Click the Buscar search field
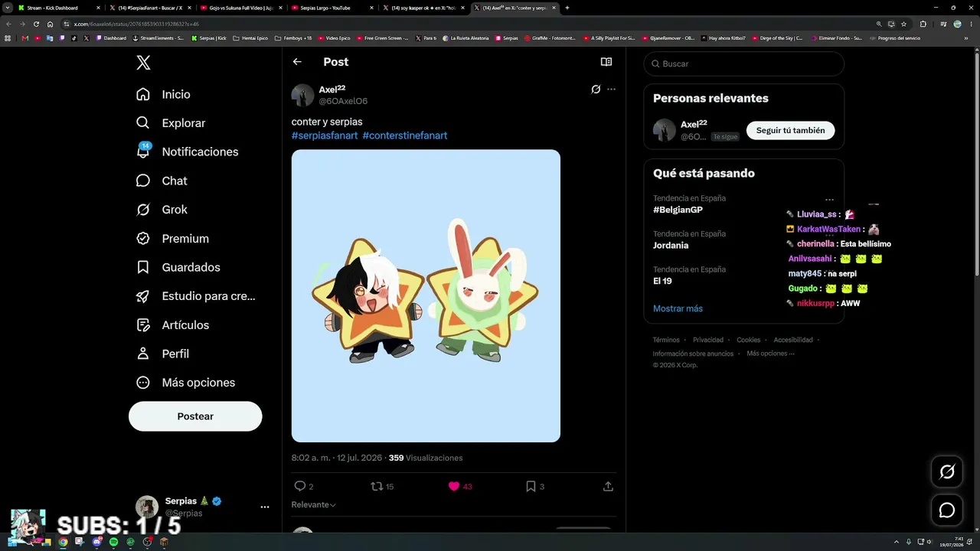Viewport: 980px width, 551px height. tap(743, 64)
